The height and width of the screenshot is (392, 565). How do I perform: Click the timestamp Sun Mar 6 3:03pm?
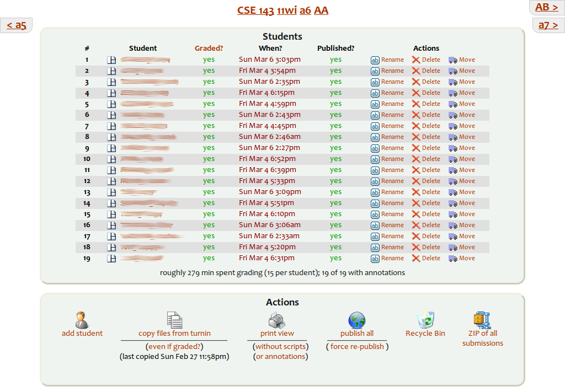[269, 60]
